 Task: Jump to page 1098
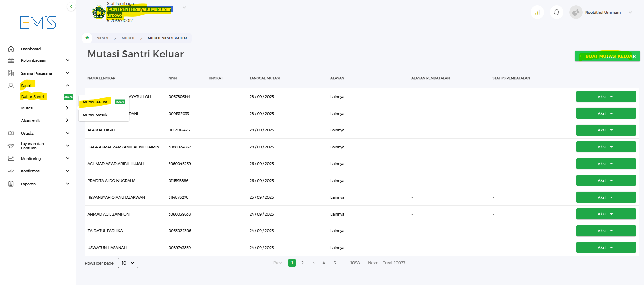[355, 263]
